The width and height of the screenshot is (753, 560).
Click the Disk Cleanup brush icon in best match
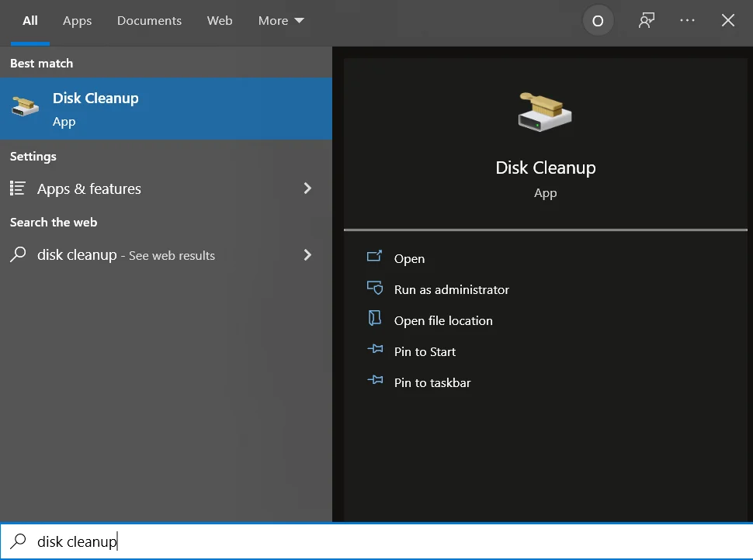click(x=25, y=106)
